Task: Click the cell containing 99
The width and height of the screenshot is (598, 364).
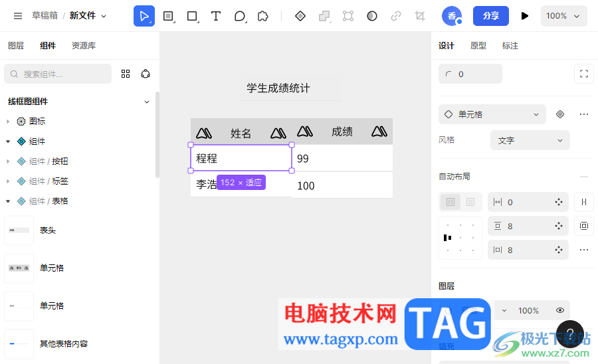Action: [342, 158]
